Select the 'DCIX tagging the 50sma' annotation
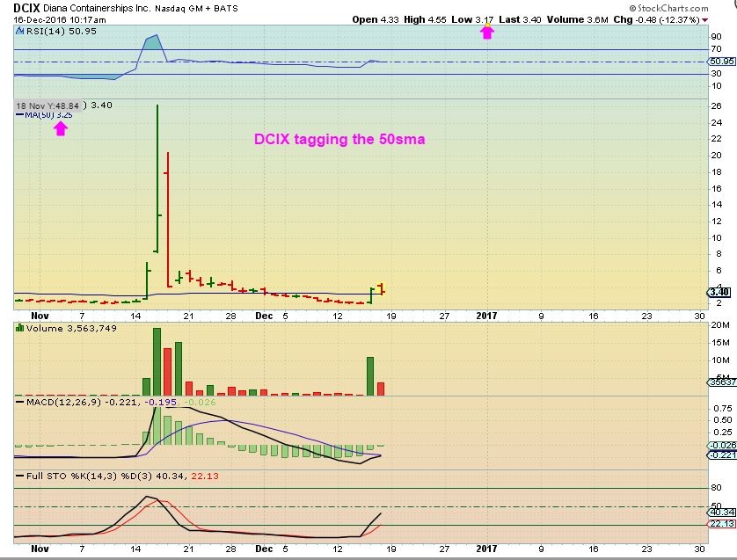 point(339,139)
